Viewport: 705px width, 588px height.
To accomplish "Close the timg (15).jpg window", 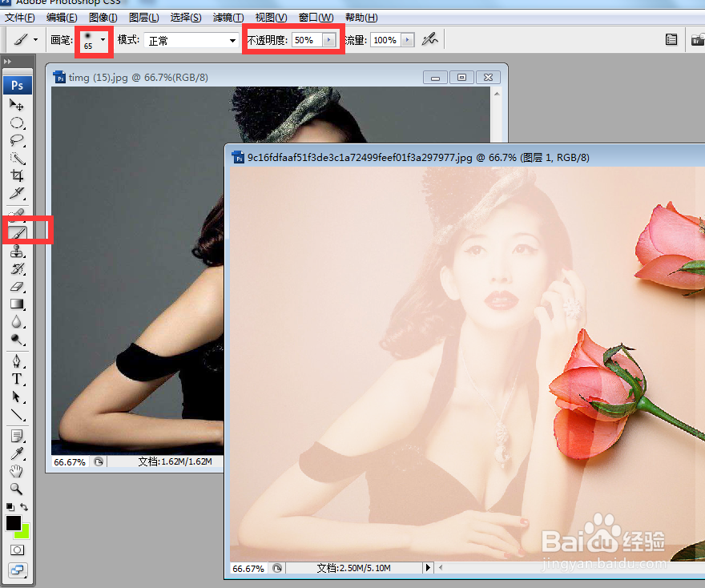I will (x=488, y=78).
